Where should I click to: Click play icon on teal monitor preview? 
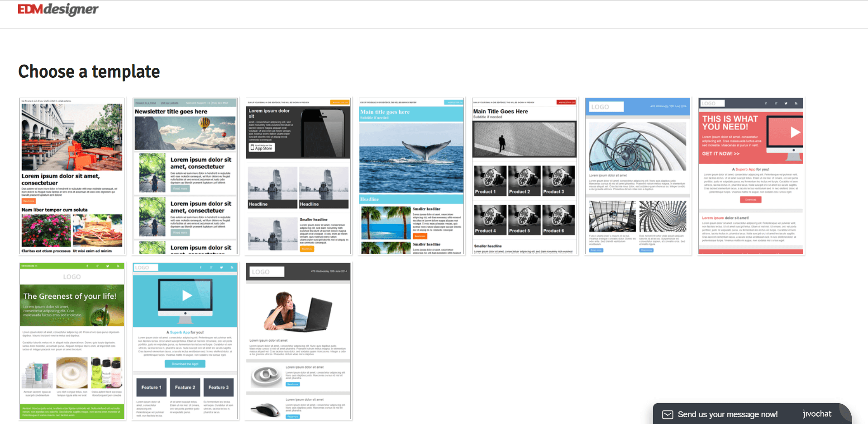point(187,295)
